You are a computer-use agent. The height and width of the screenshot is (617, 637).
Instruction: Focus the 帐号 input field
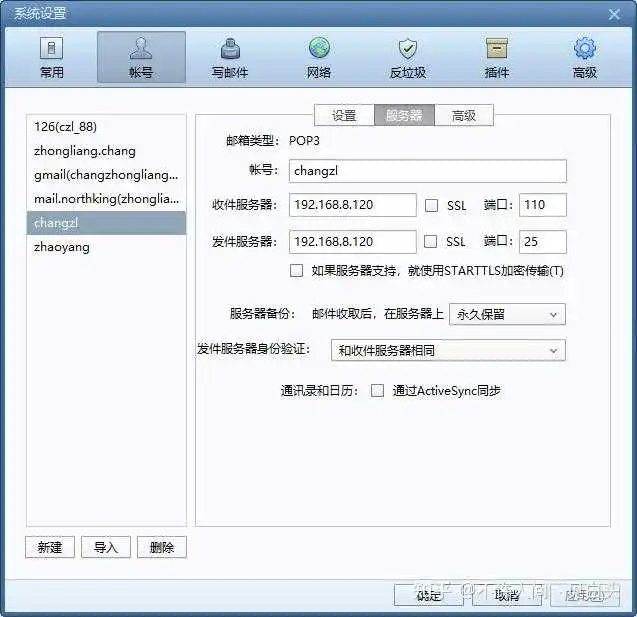tap(428, 171)
